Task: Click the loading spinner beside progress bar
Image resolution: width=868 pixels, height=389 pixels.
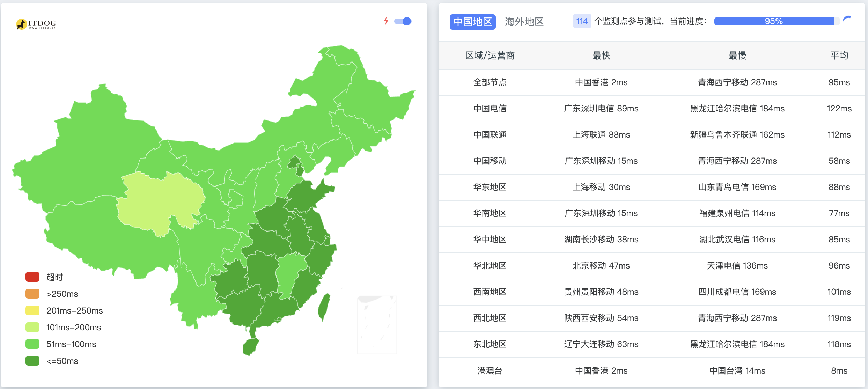Action: coord(847,19)
